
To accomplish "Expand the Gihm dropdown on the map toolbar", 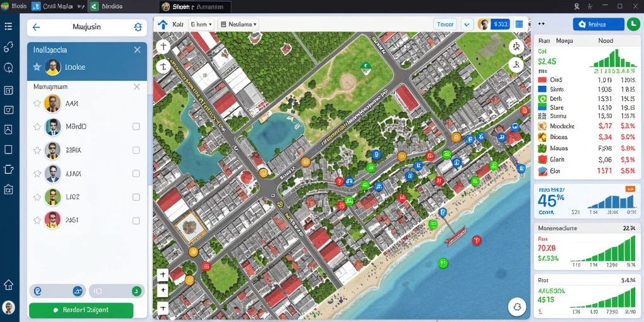I will pos(201,25).
